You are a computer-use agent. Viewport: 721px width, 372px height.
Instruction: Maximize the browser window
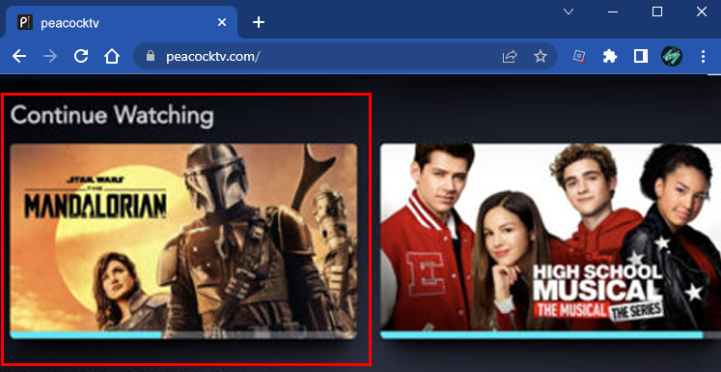click(x=658, y=11)
